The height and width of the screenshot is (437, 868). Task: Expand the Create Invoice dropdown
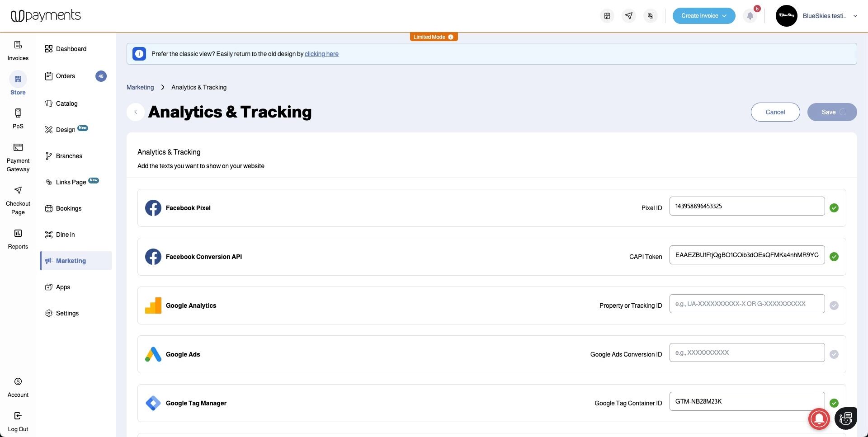coord(704,16)
